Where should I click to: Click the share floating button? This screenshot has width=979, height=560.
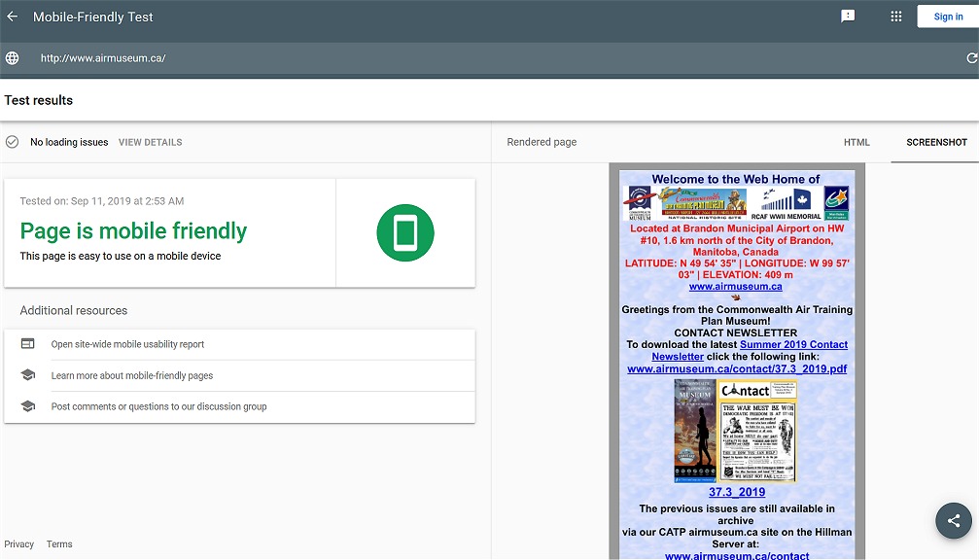pyautogui.click(x=953, y=520)
